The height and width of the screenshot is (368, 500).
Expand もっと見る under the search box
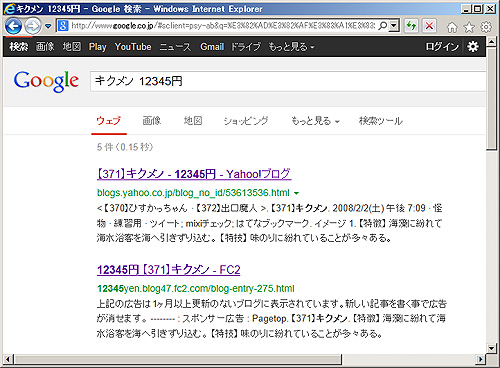pos(315,121)
